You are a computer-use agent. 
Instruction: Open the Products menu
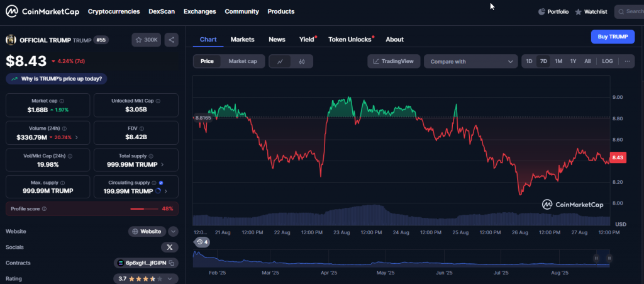[x=281, y=11]
